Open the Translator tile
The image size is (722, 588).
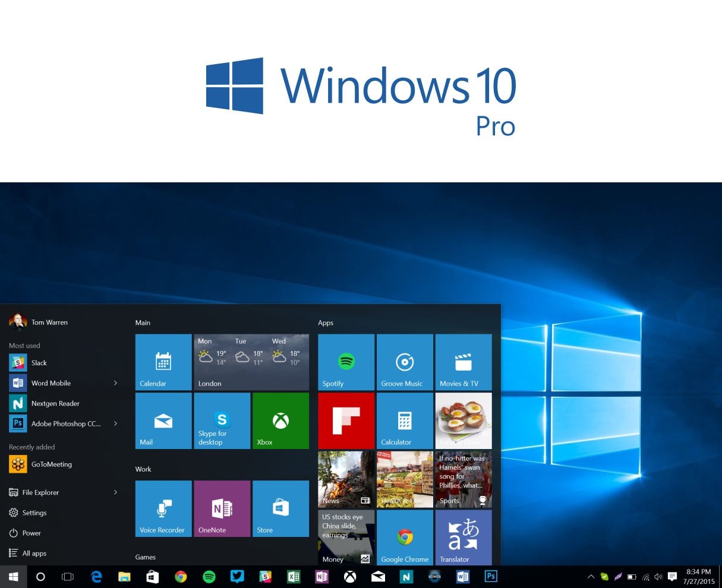[464, 538]
